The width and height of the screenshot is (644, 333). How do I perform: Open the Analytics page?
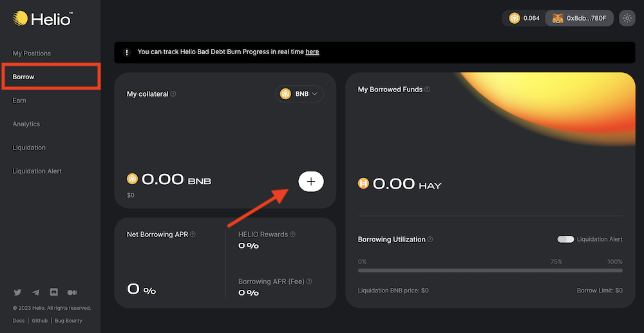[x=26, y=124]
